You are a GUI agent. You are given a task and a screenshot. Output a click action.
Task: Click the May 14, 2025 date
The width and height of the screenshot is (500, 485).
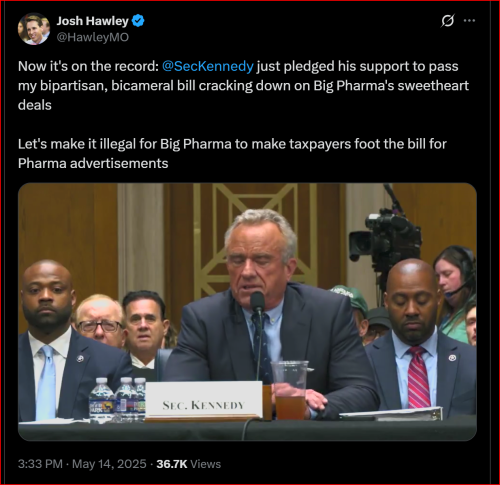109,464
